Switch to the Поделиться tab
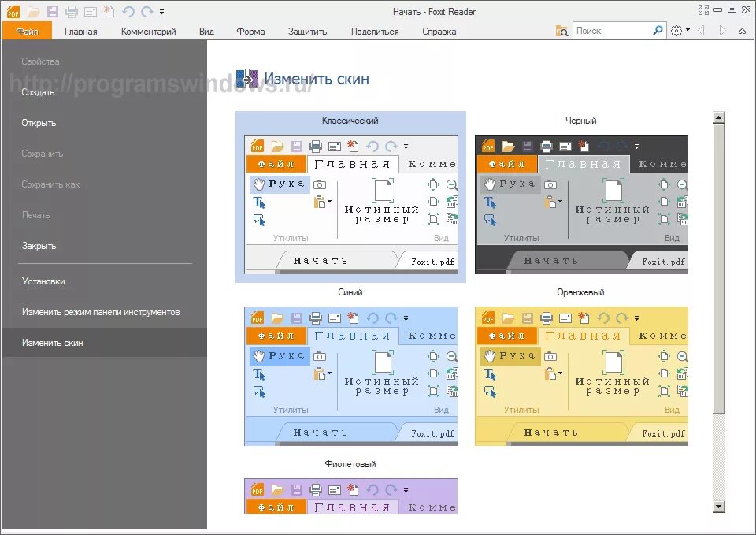Screen dimensions: 756x535 click(x=375, y=32)
